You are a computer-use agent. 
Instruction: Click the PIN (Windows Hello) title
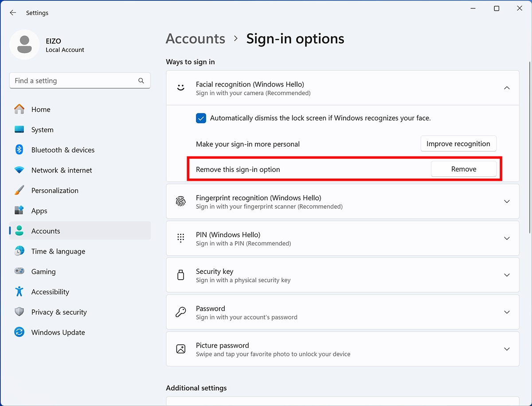pos(228,234)
